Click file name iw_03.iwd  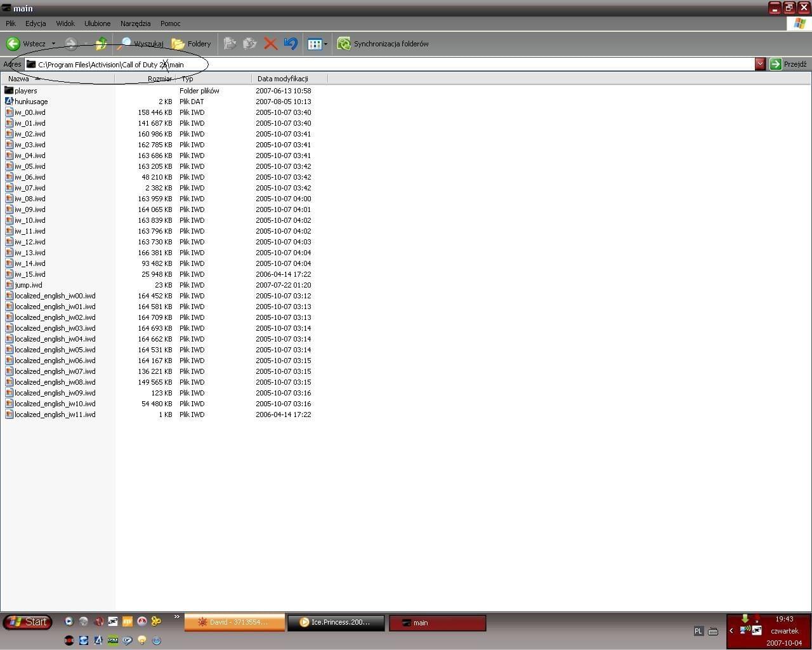(30, 145)
